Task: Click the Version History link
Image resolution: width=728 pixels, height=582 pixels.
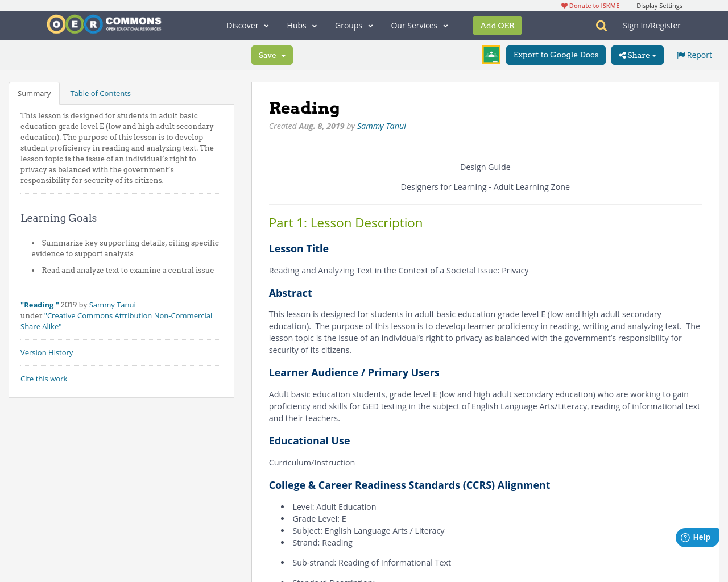Action: [x=47, y=352]
